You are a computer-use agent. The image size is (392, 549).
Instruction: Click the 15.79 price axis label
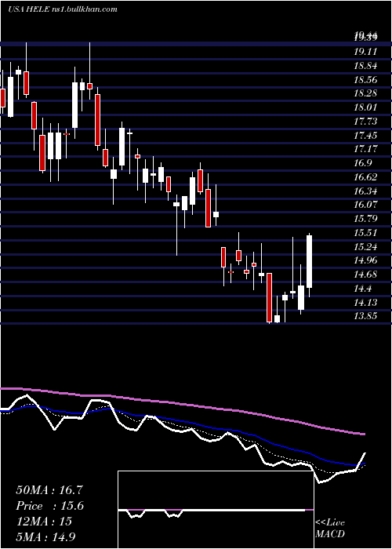365,219
